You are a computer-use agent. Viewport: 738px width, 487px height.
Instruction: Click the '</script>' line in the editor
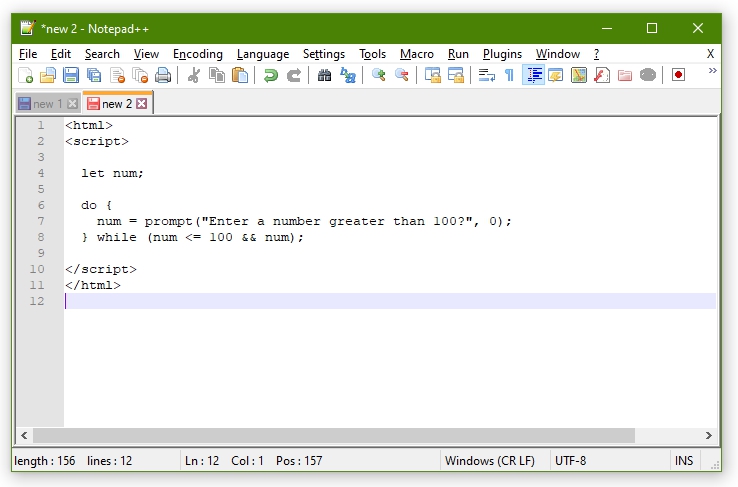click(101, 269)
